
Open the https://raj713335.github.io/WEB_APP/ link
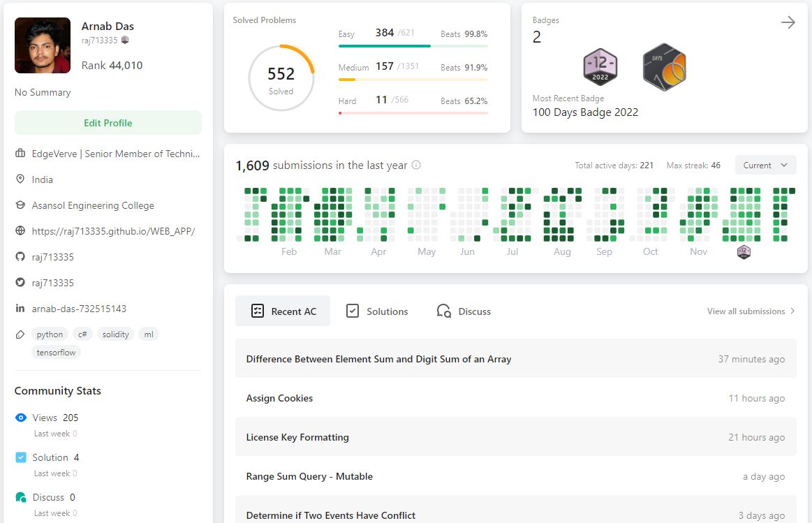point(113,231)
